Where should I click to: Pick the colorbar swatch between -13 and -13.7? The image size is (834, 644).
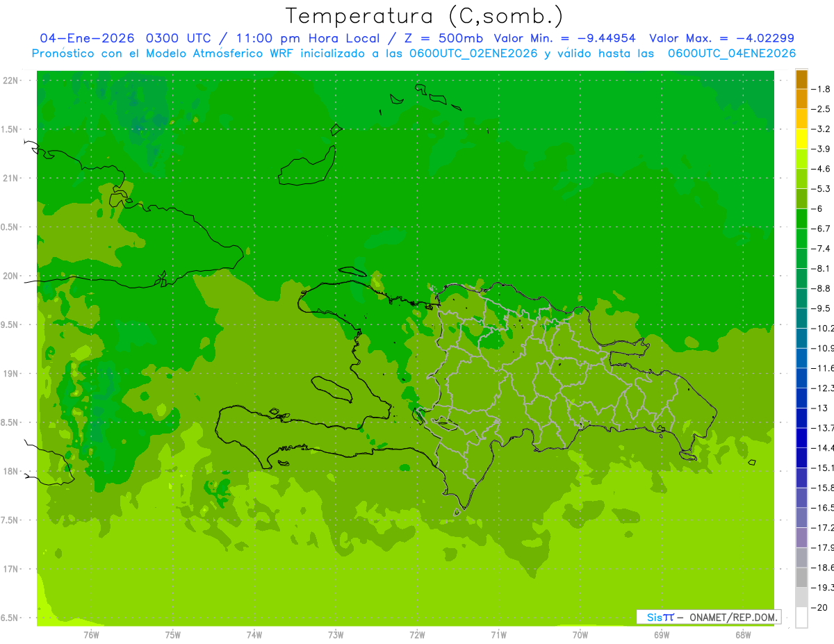click(801, 418)
